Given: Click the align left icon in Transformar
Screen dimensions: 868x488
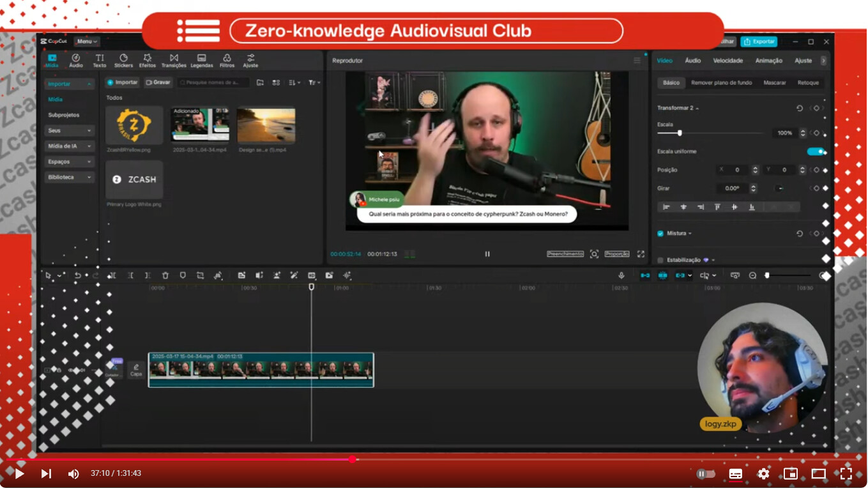Looking at the screenshot, I should [666, 207].
